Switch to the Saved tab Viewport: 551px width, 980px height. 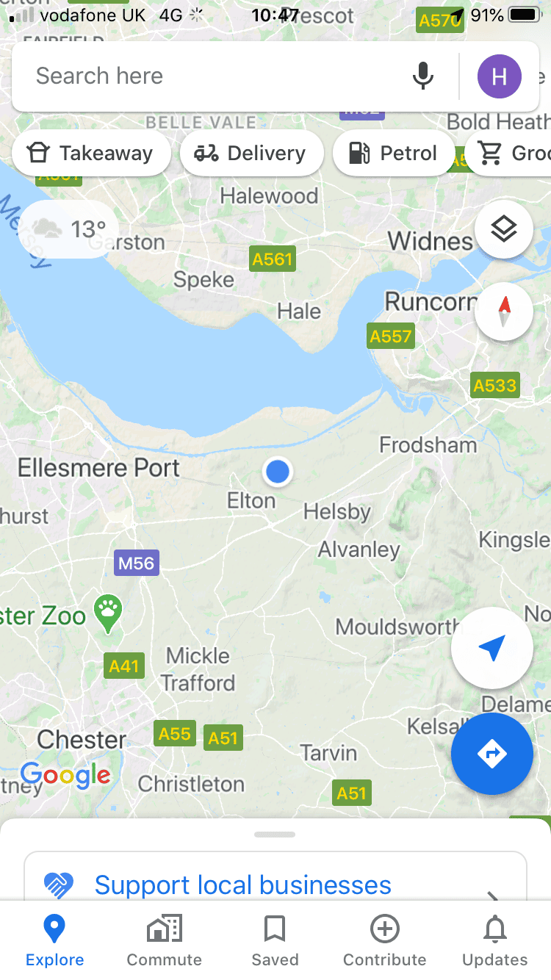(275, 940)
